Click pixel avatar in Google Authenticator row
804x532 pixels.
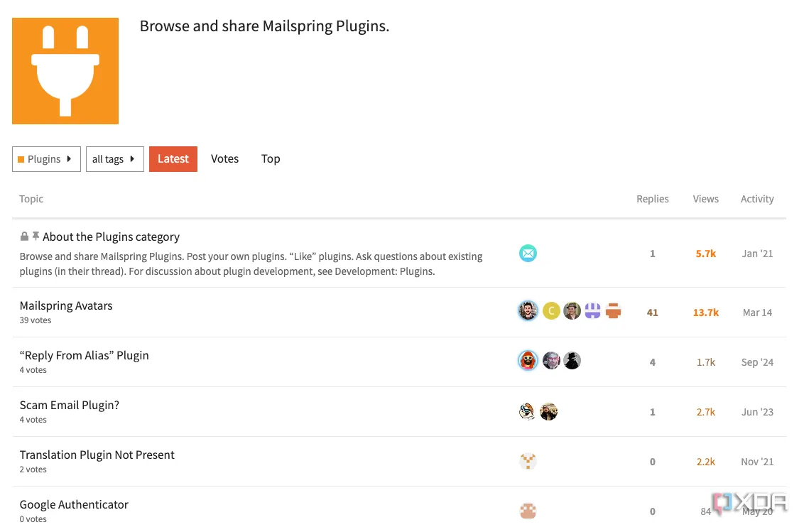[x=528, y=511]
